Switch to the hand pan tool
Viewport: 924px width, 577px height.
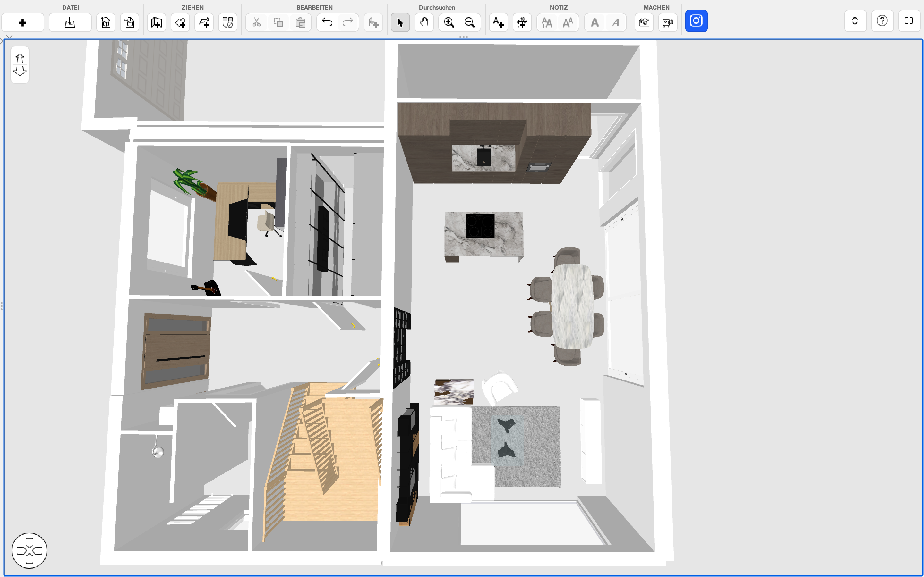[424, 22]
